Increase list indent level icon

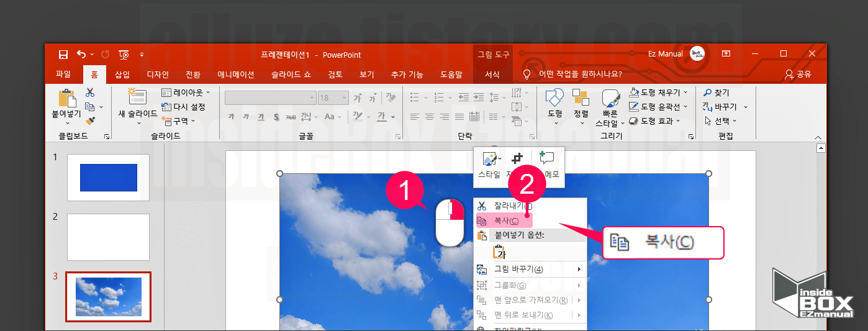[478, 97]
